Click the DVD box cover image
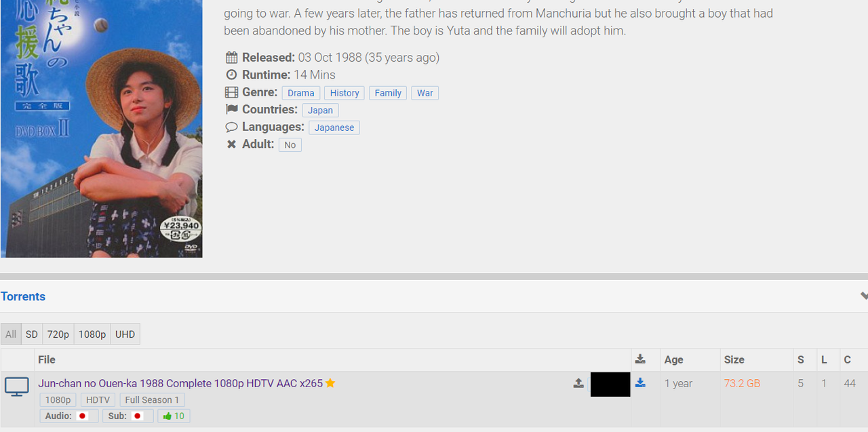Viewport: 868px width, 432px height. click(101, 129)
